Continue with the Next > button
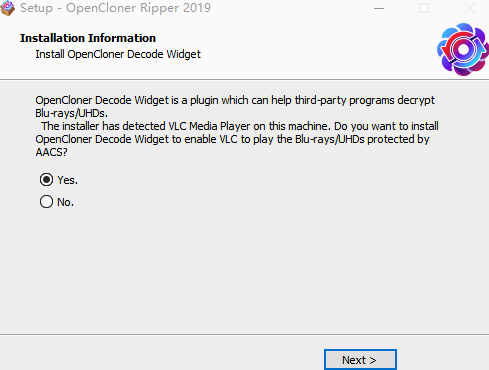 (360, 360)
